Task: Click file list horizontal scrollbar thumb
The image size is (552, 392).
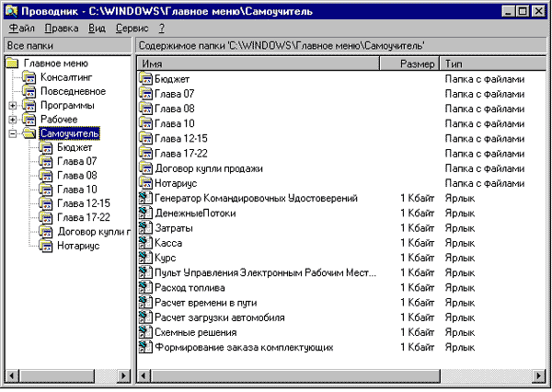Action: coord(295,375)
